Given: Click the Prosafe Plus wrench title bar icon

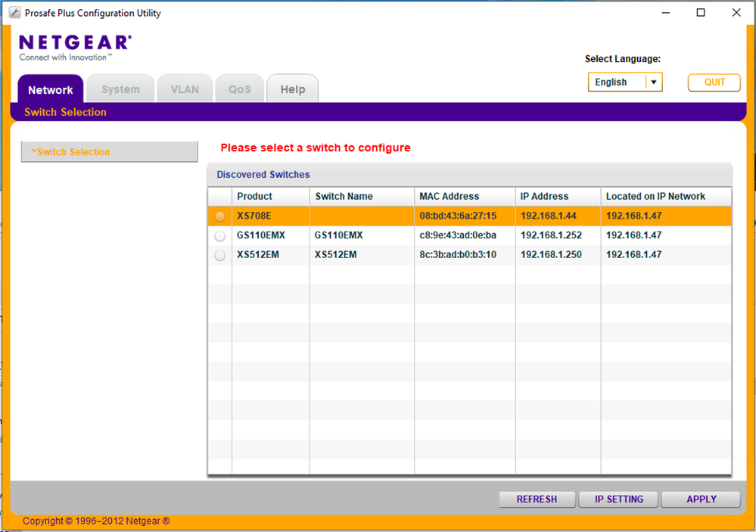Looking at the screenshot, I should click(x=15, y=13).
